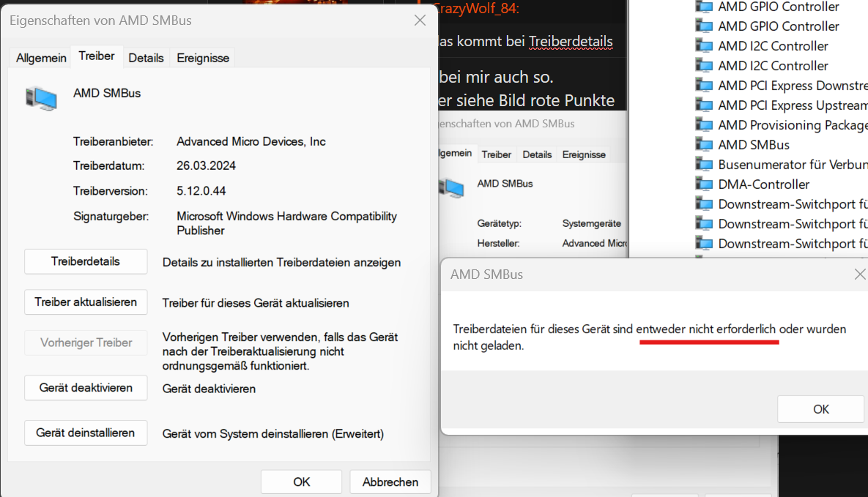Click icon of first Downstream-Switchport entry
This screenshot has width=868, height=497.
click(x=704, y=204)
